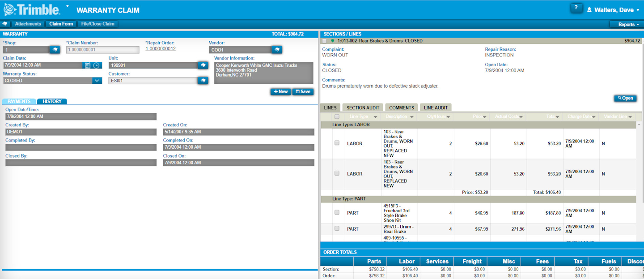Open the Reports dropdown menu
Screen dimensions: 644x279
[628, 24]
